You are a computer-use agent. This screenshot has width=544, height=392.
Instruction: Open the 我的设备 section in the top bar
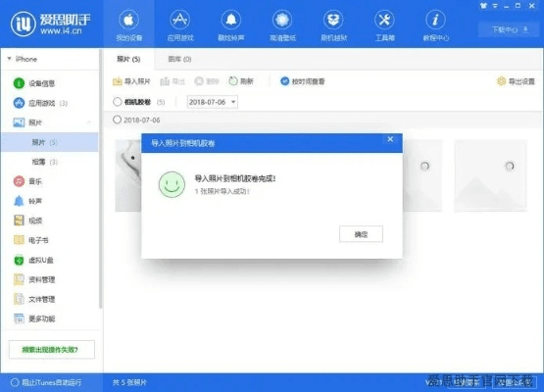pos(128,24)
